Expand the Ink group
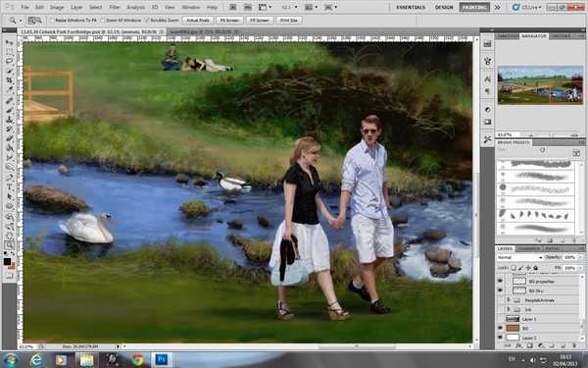The height and width of the screenshot is (368, 588). click(509, 309)
